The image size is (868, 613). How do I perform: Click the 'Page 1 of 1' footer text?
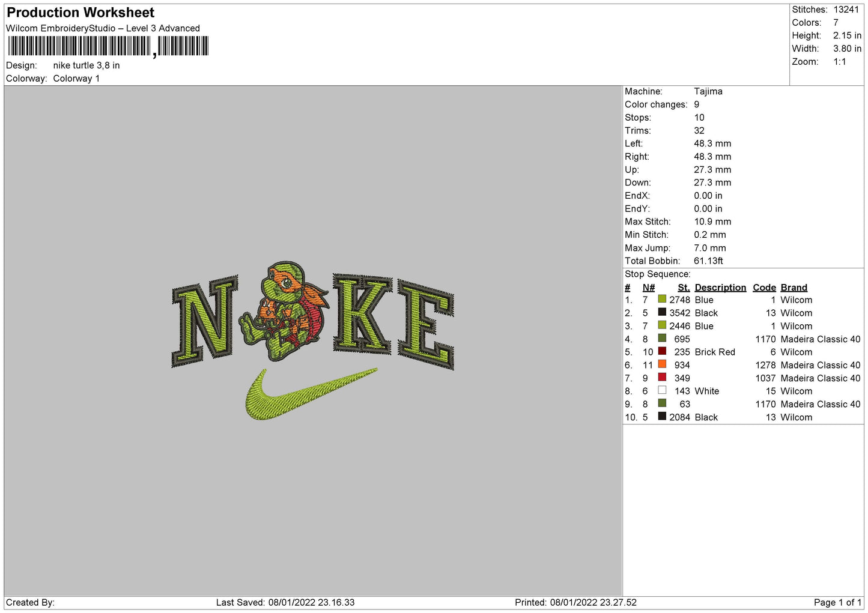click(x=837, y=602)
